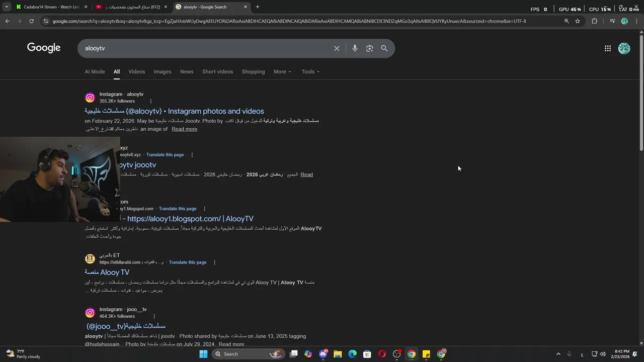This screenshot has width=644, height=362.
Task: Open the Google apps grid
Action: click(608, 48)
